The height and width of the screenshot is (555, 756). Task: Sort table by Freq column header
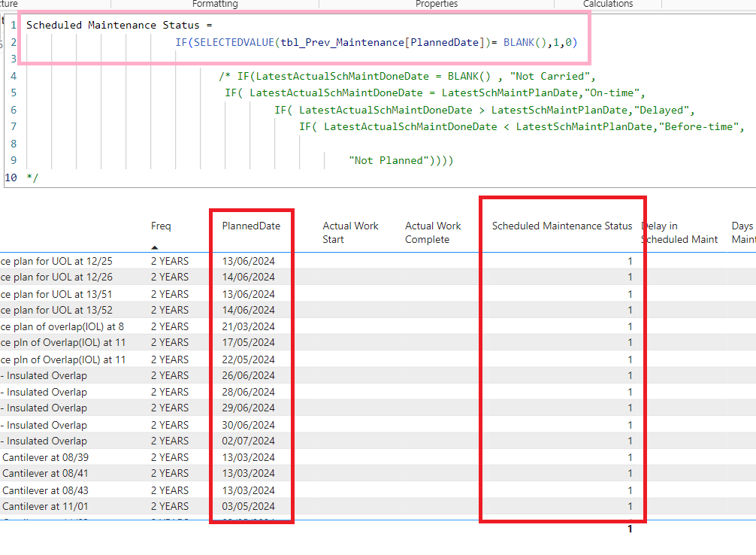coord(161,226)
